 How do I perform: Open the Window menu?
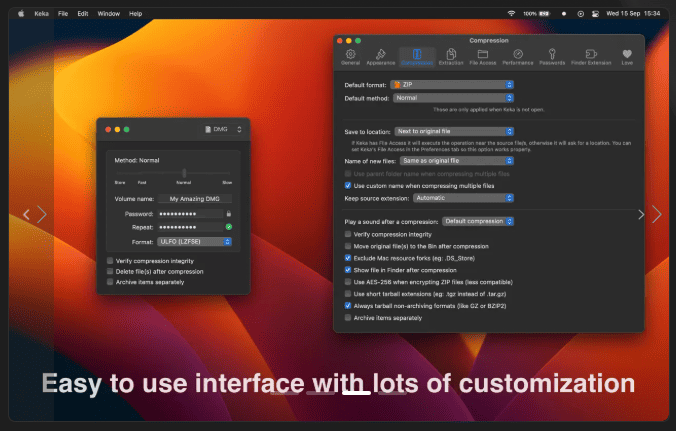point(109,13)
